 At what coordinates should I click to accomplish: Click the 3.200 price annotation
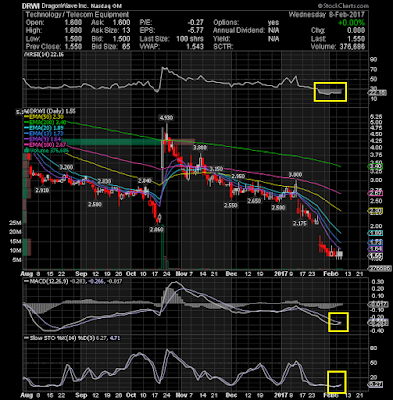tap(66, 167)
